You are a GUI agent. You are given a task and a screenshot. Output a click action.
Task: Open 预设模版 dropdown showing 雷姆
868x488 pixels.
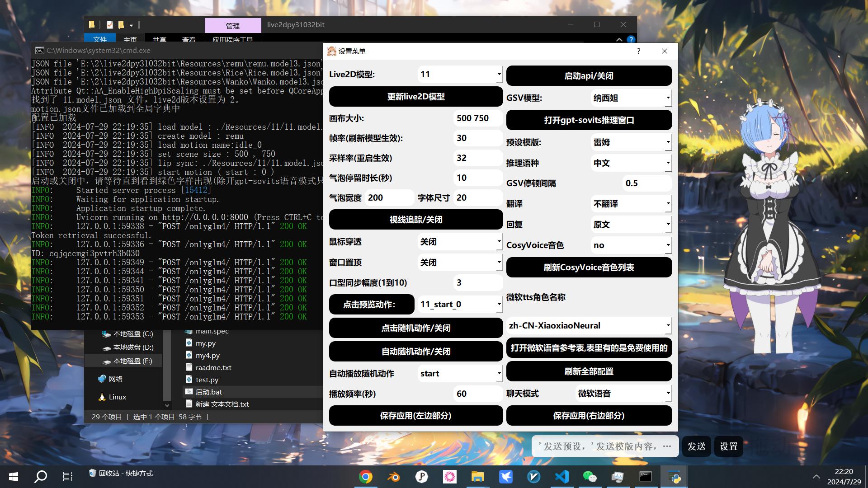coord(631,142)
